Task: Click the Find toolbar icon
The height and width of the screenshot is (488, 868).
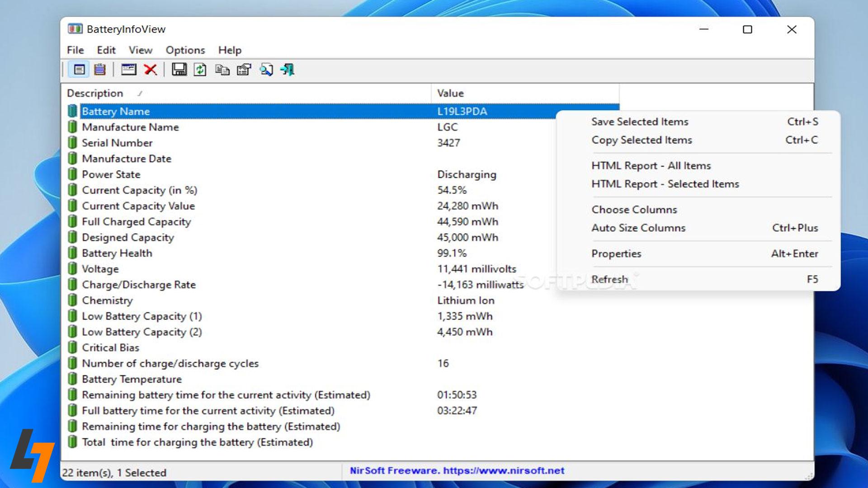Action: point(266,70)
